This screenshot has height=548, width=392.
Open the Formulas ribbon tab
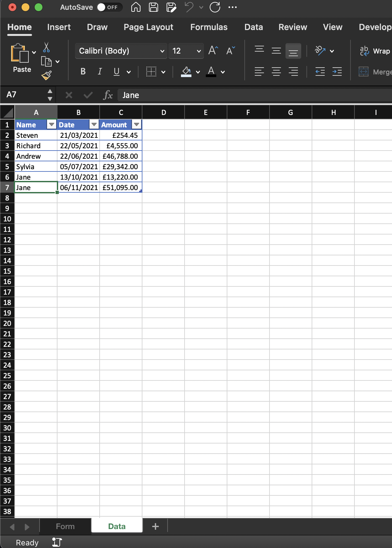coord(209,27)
